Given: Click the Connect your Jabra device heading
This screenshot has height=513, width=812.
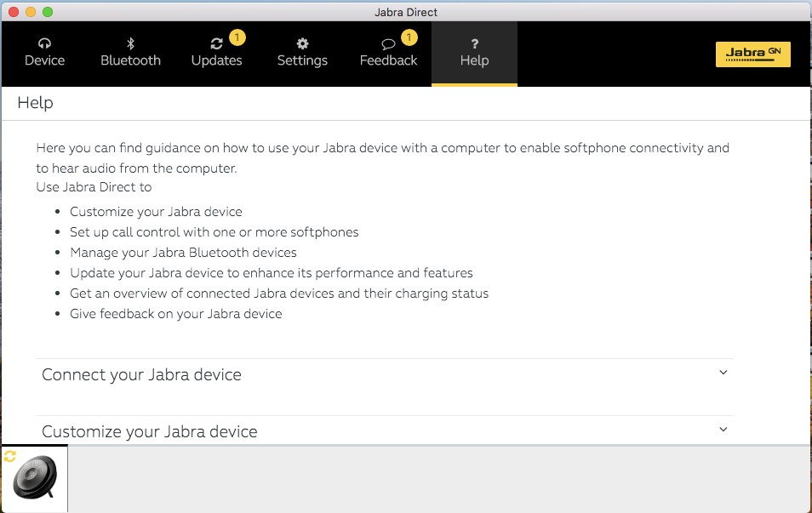Looking at the screenshot, I should (x=141, y=375).
